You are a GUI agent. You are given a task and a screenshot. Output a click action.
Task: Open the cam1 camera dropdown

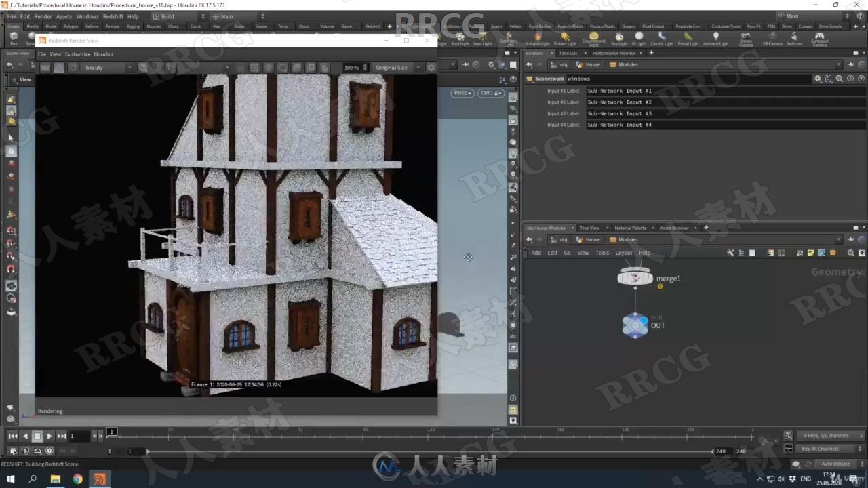(x=490, y=93)
